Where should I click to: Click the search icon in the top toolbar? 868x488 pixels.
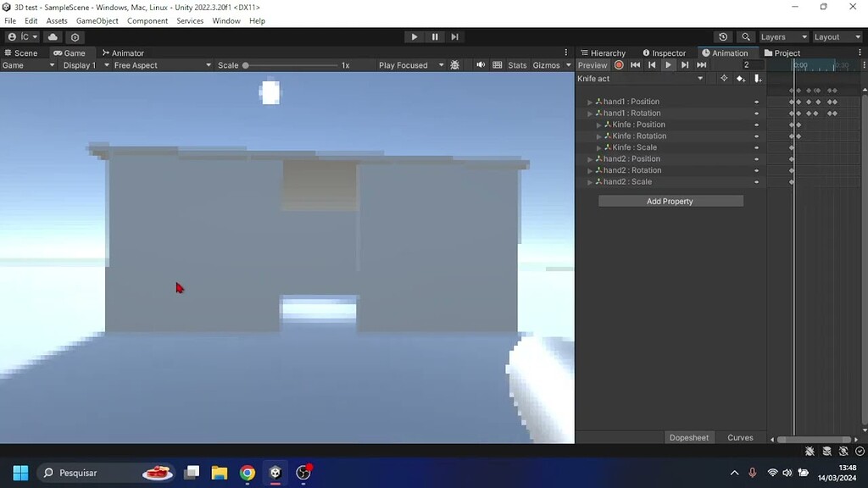[745, 36]
